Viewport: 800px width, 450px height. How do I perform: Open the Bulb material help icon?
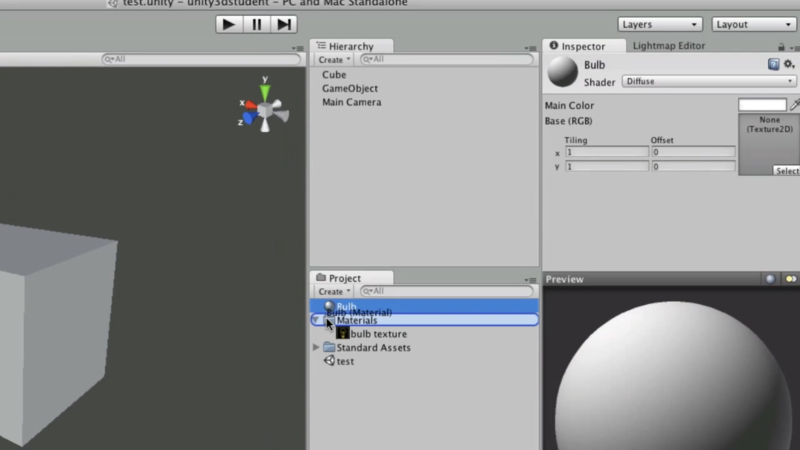[773, 64]
